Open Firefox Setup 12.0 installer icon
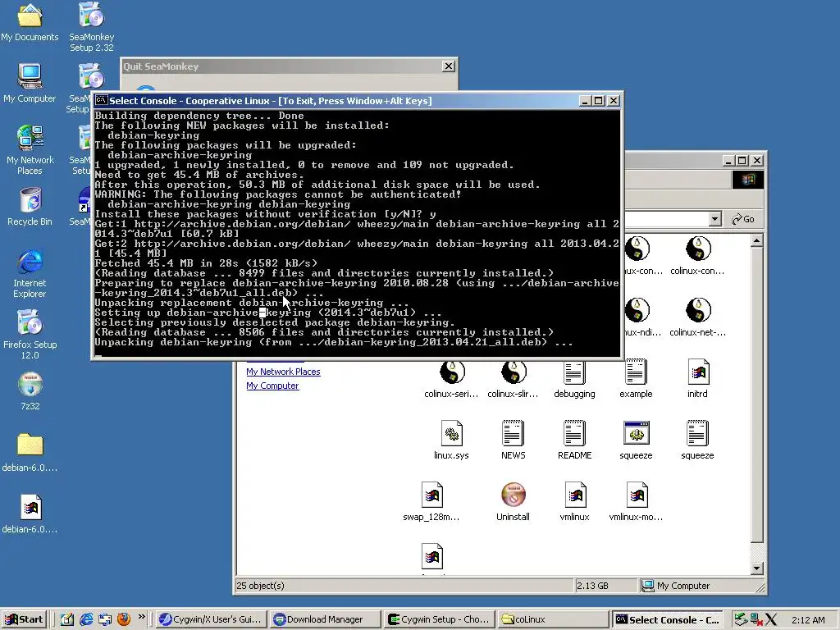The height and width of the screenshot is (630, 840). [30, 335]
